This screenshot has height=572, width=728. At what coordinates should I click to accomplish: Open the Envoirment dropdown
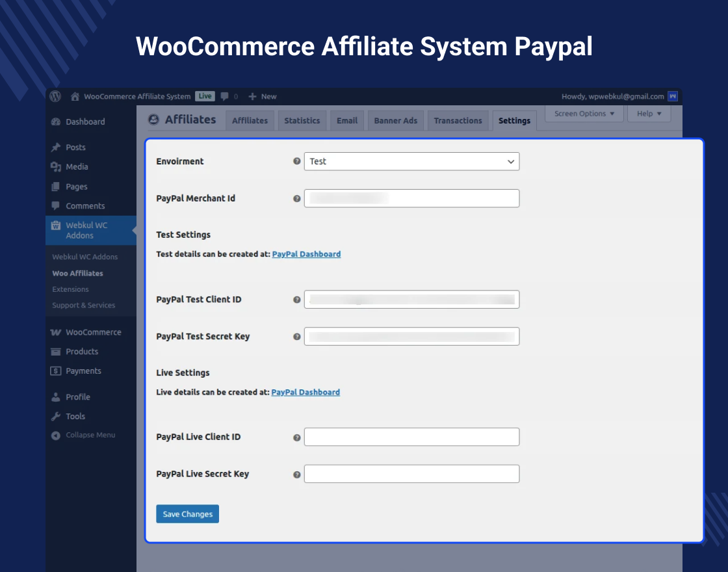(x=411, y=161)
